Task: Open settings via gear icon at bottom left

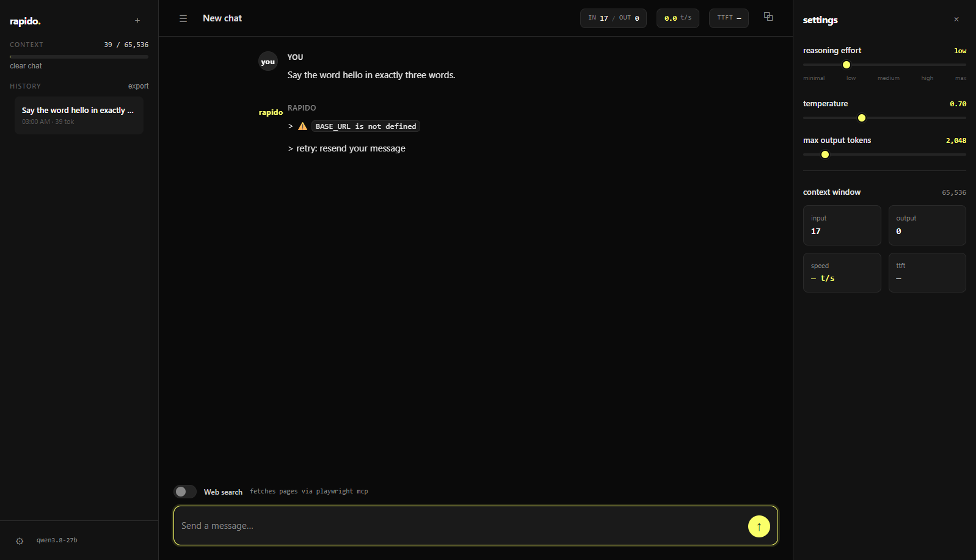Action: (20, 541)
